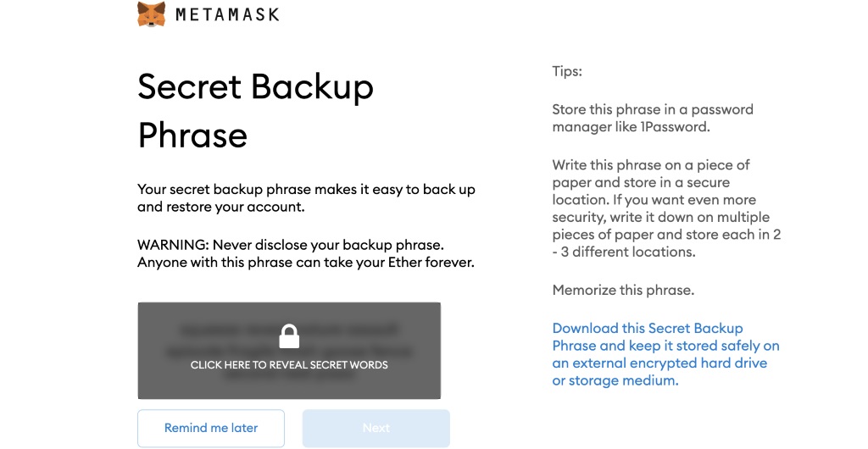Click the word "Phrase" in the heading

coord(192,135)
